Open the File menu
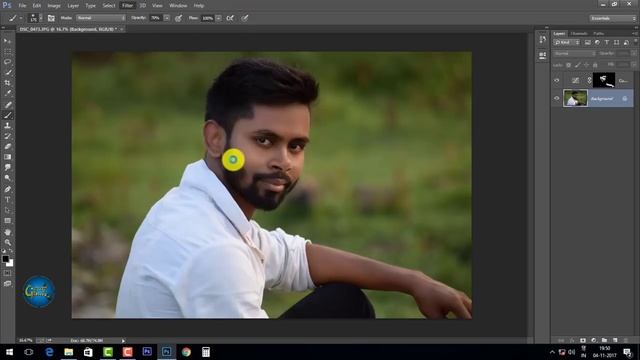Screen dimensions: 640x360 22,6
